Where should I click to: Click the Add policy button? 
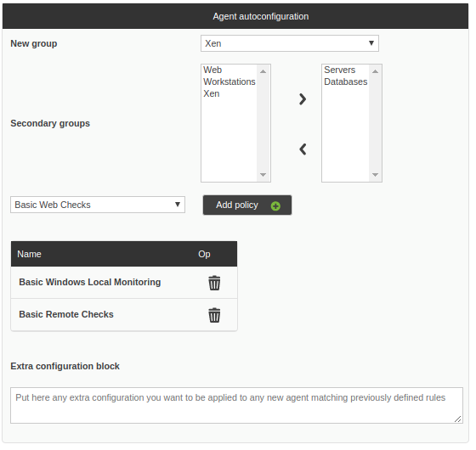pyautogui.click(x=247, y=205)
